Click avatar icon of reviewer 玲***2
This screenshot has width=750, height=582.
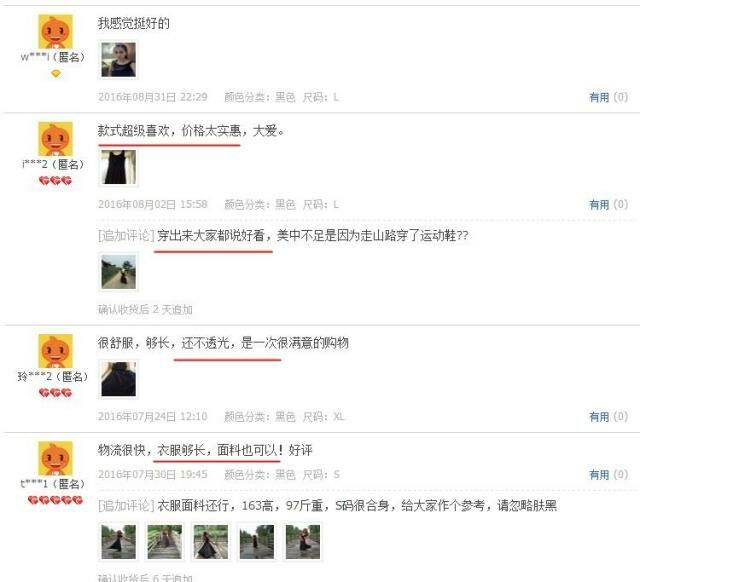click(55, 351)
